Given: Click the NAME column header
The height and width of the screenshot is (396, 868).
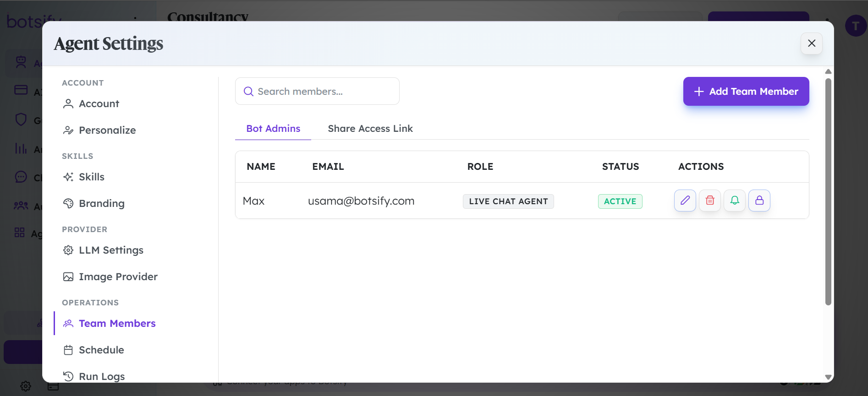Looking at the screenshot, I should tap(261, 167).
